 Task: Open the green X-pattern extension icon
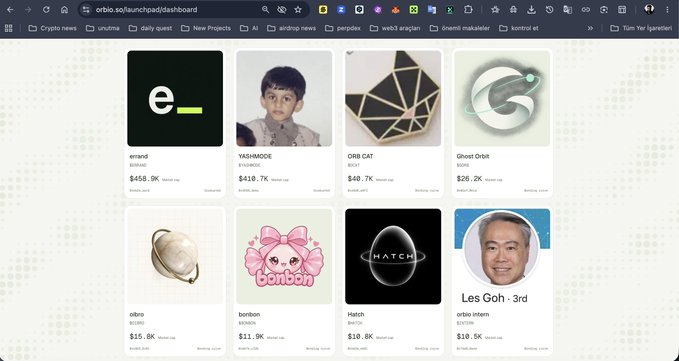point(414,10)
